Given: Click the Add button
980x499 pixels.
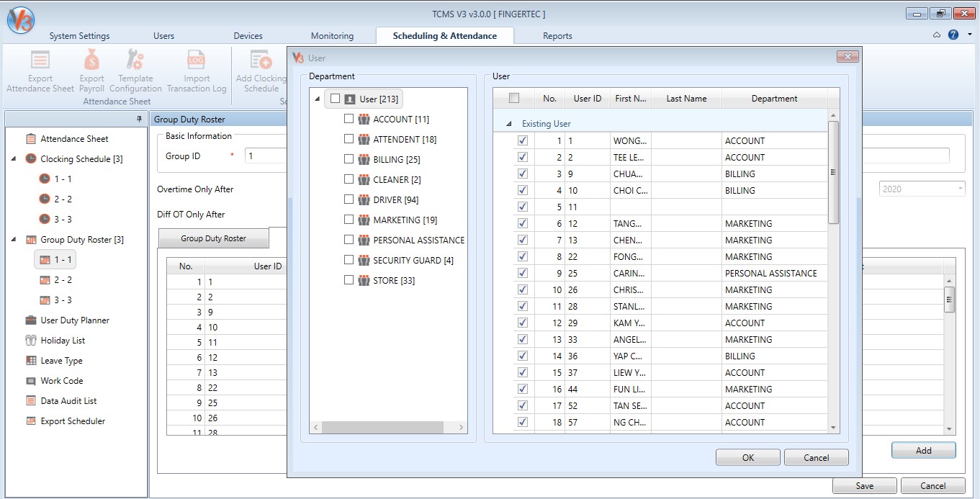Looking at the screenshot, I should point(923,450).
